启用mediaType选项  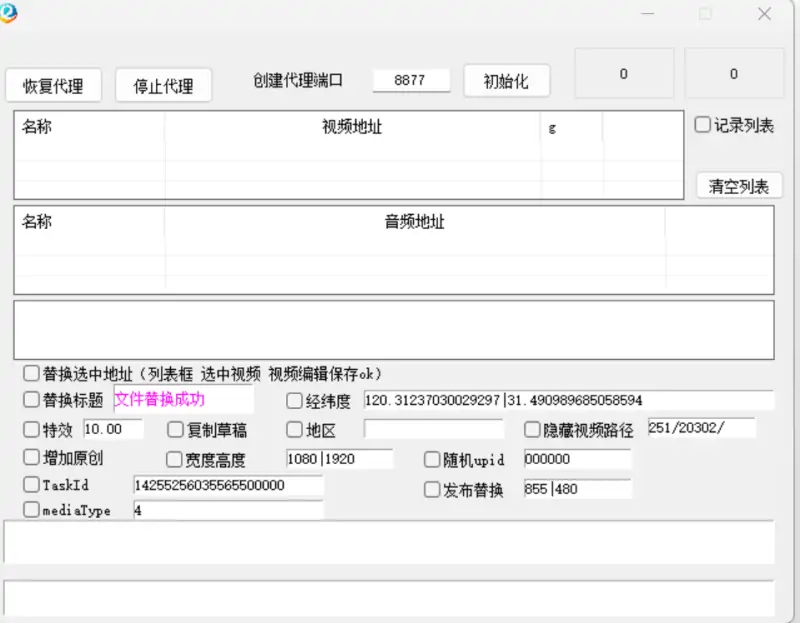pyautogui.click(x=31, y=511)
